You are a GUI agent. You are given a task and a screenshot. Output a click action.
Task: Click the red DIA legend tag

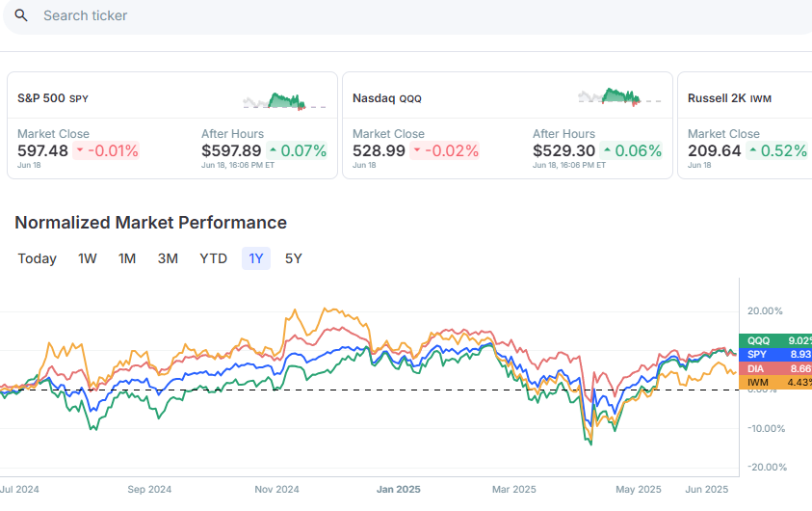(x=775, y=368)
